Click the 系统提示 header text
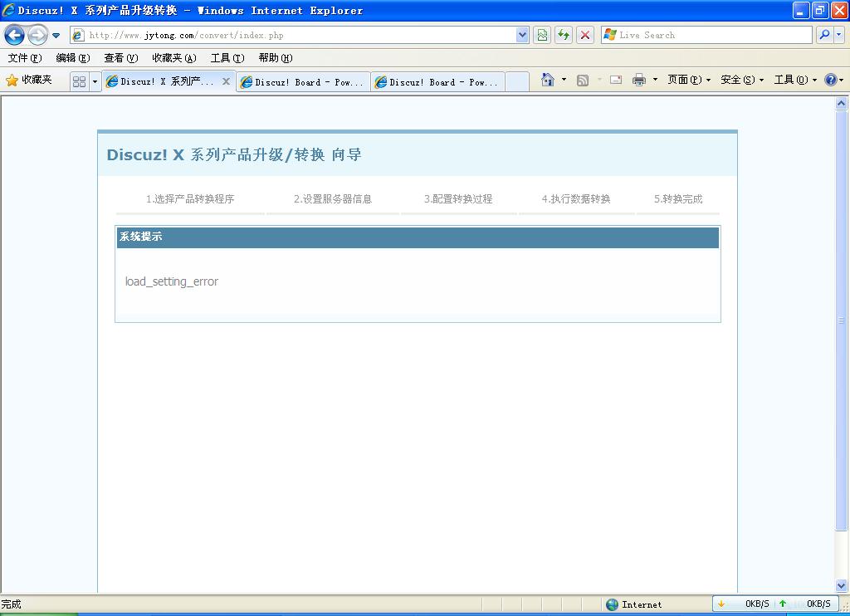The height and width of the screenshot is (616, 850). [141, 237]
